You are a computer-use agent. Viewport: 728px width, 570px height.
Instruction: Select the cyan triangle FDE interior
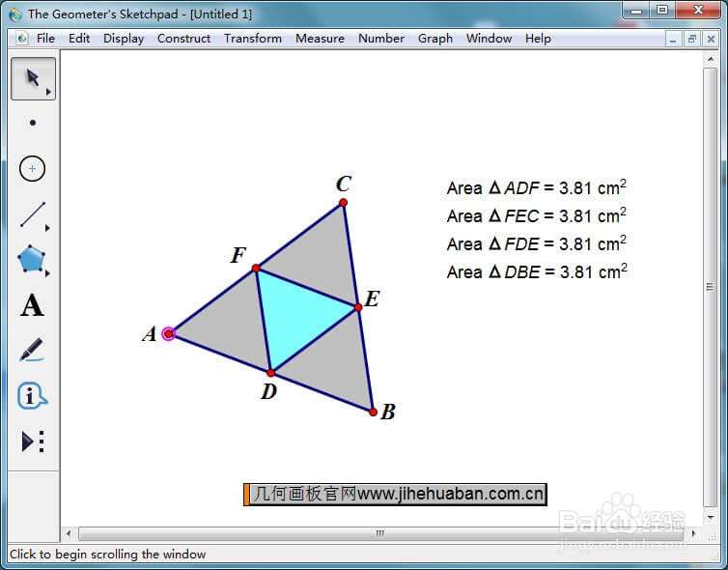[x=295, y=316]
